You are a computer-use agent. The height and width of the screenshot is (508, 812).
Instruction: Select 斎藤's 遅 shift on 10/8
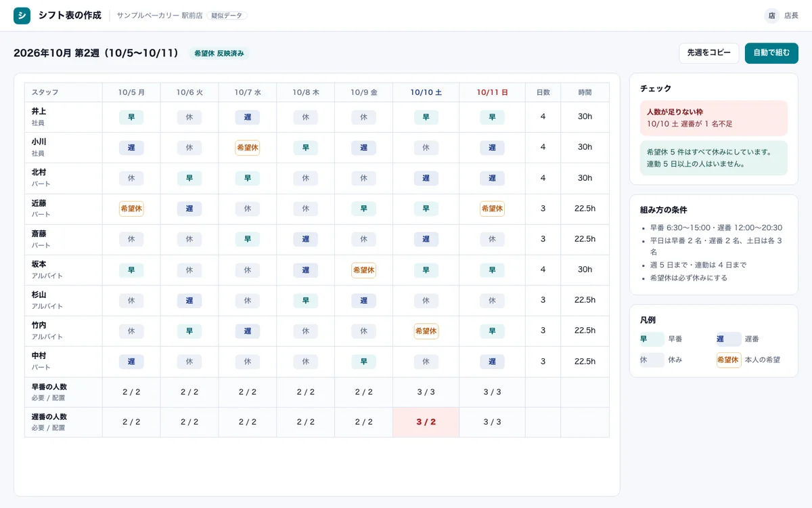point(306,239)
